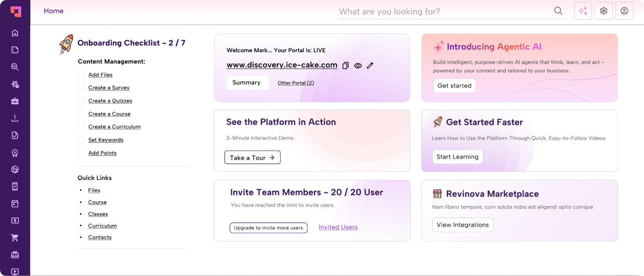Open settings gear in top bar
Viewport: 644px width, 276px height.
point(604,11)
